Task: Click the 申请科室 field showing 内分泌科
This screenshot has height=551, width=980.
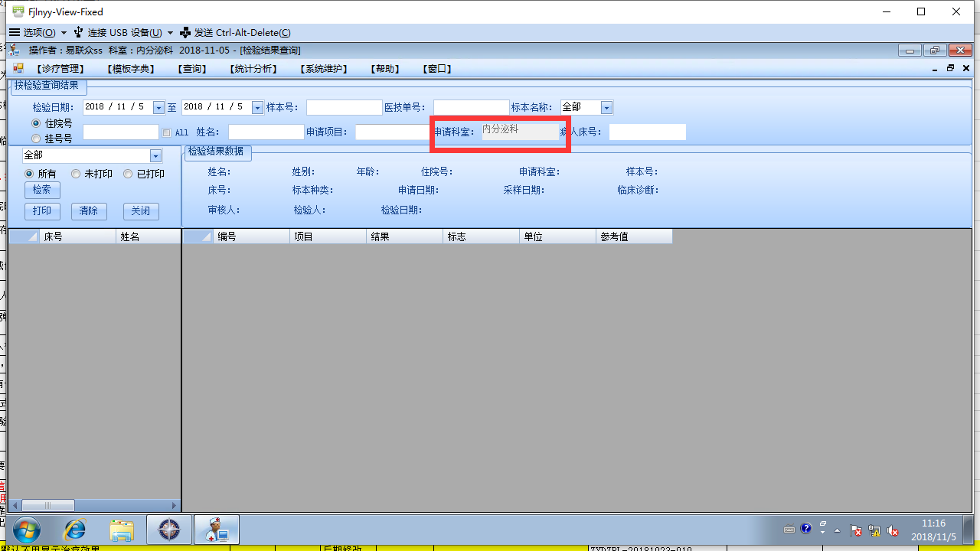Action: (x=520, y=131)
